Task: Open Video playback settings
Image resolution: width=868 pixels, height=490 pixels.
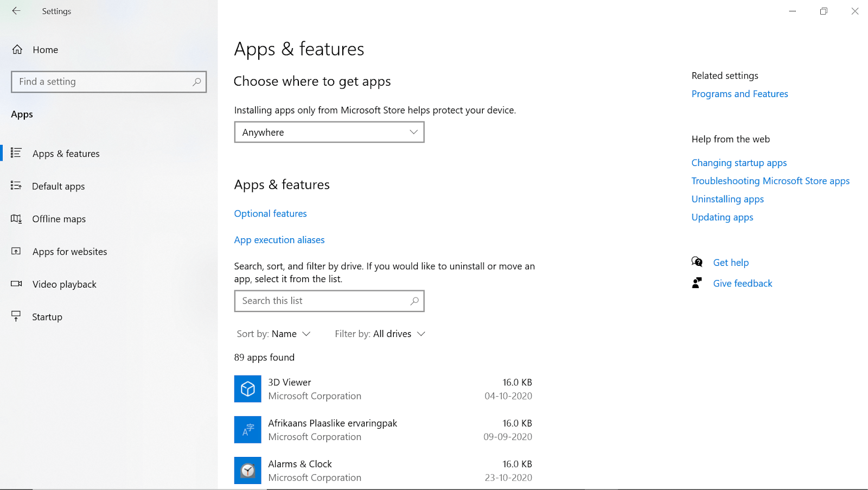Action: 65,284
